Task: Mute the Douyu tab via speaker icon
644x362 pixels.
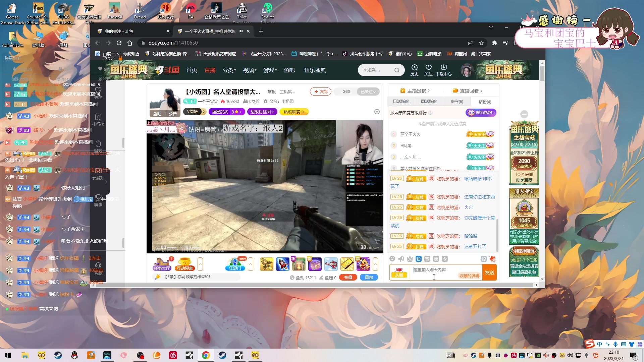Action: 241,31
